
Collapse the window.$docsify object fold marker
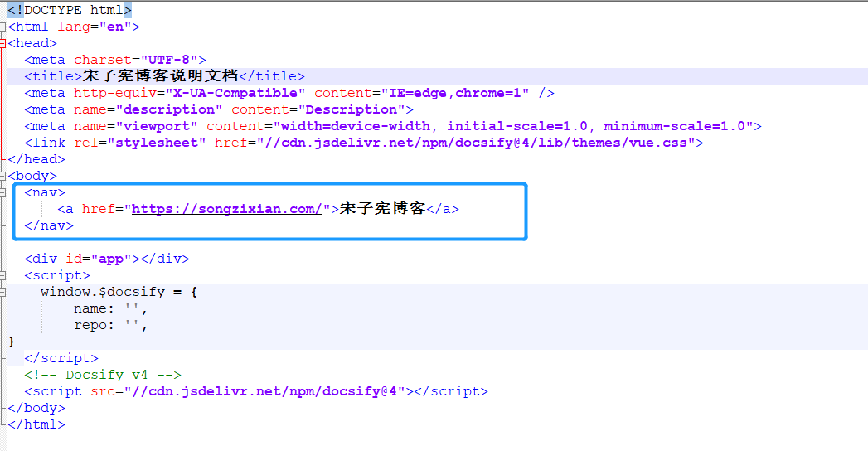pyautogui.click(x=2, y=292)
